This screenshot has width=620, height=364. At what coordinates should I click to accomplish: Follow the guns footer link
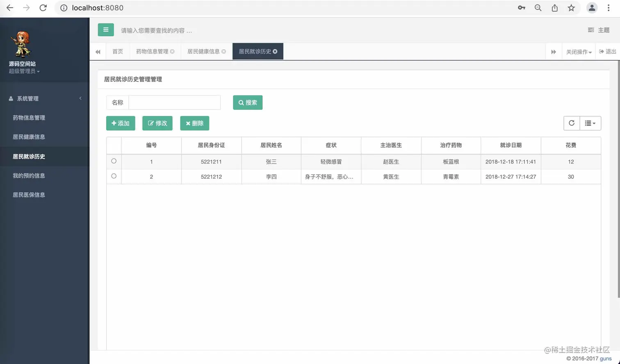tap(606, 358)
